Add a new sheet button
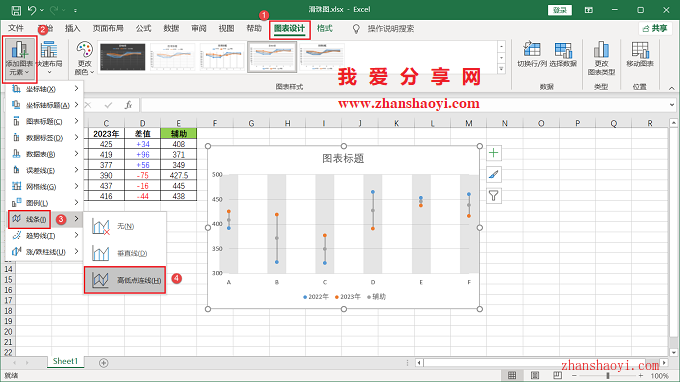Screen dimensions: 680x382 (103, 362)
